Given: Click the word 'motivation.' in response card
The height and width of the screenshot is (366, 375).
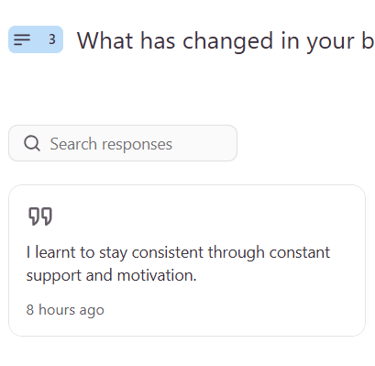Looking at the screenshot, I should pos(157,276).
